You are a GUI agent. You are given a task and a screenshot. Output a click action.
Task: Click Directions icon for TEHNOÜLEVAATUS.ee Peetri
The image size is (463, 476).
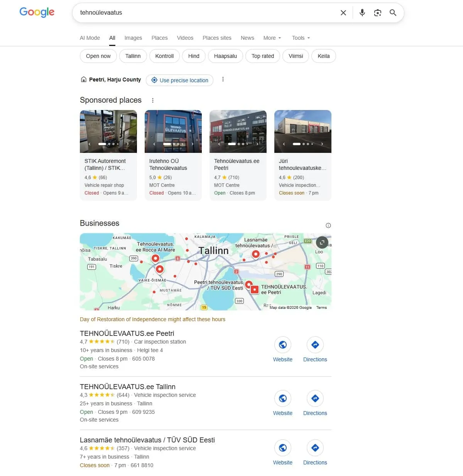point(315,345)
